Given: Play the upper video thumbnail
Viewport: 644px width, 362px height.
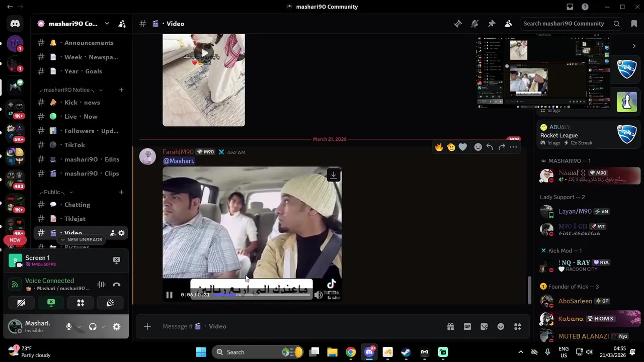Looking at the screenshot, I should pyautogui.click(x=204, y=53).
